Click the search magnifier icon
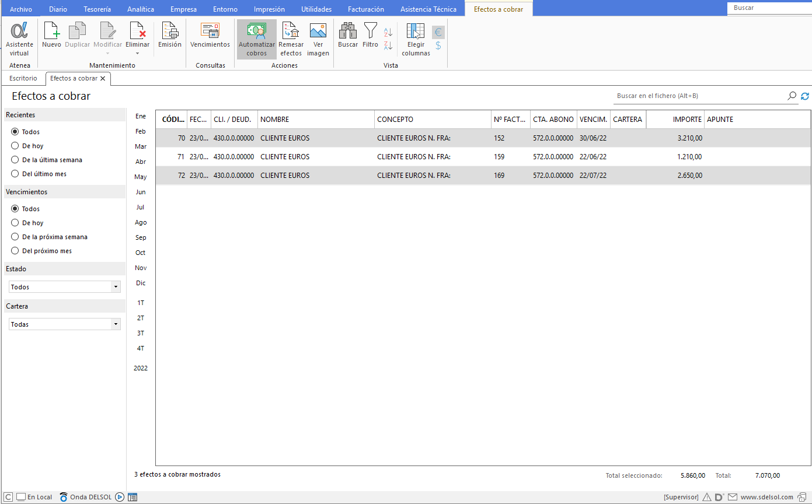The height and width of the screenshot is (504, 812). [792, 96]
